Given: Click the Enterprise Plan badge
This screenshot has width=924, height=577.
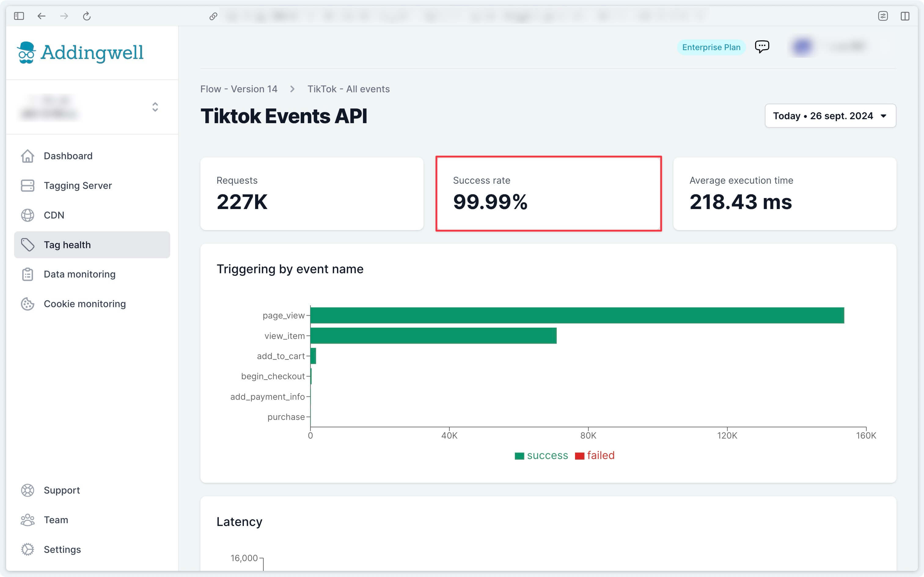Looking at the screenshot, I should point(711,47).
